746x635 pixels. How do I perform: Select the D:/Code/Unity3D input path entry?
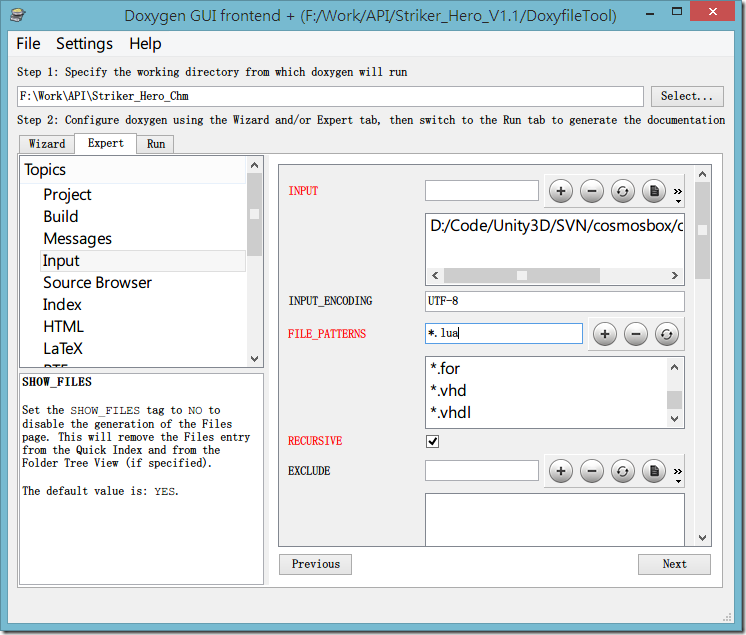[555, 225]
